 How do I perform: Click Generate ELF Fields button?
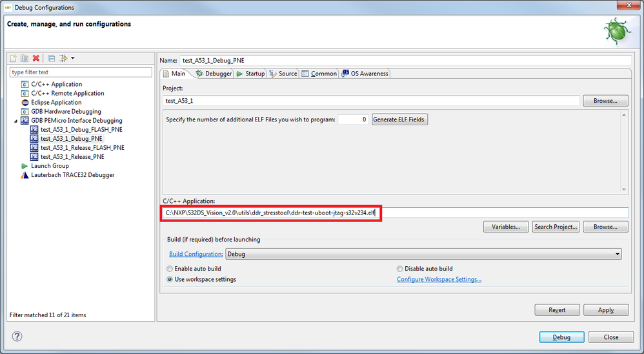click(399, 120)
